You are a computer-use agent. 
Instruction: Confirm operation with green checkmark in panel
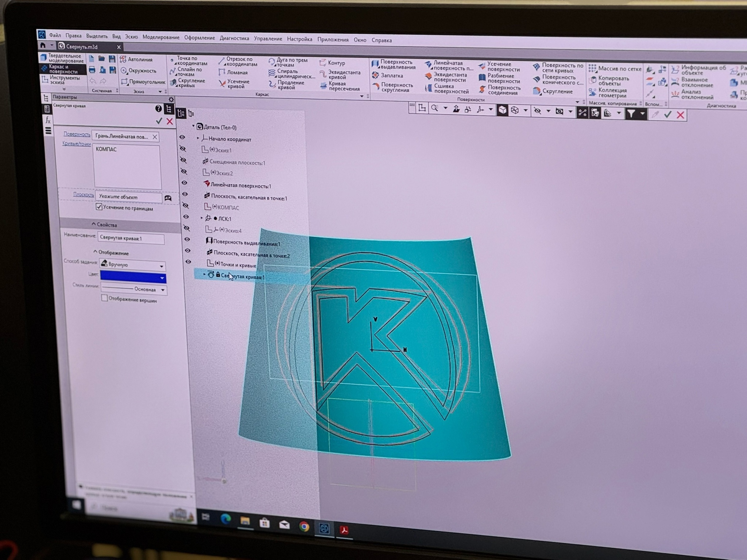159,121
